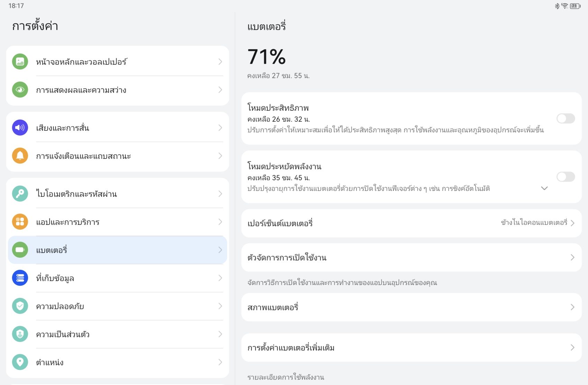Expand the โหมดประหยัดพลังงาน details chevron
Screen dimensions: 588x385
544,188
